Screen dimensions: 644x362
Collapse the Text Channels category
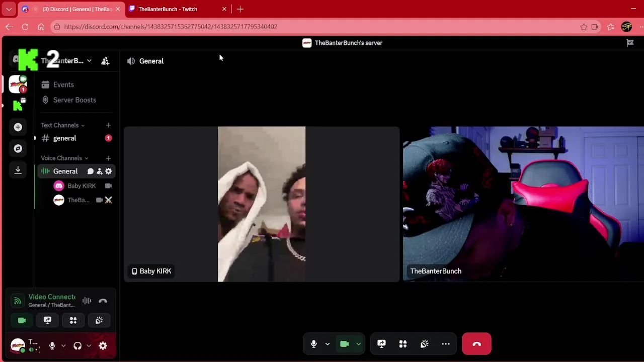62,125
